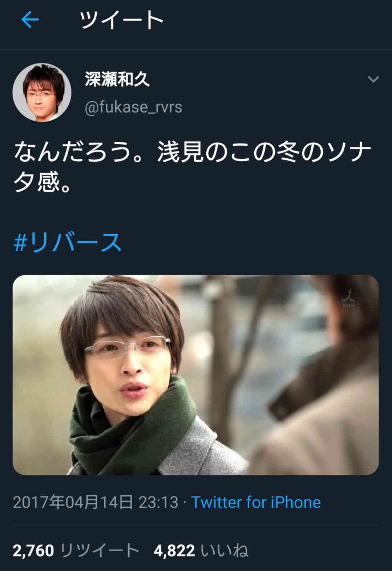Go back using the blue arrow
Image resolution: width=392 pixels, height=571 pixels.
coord(30,20)
